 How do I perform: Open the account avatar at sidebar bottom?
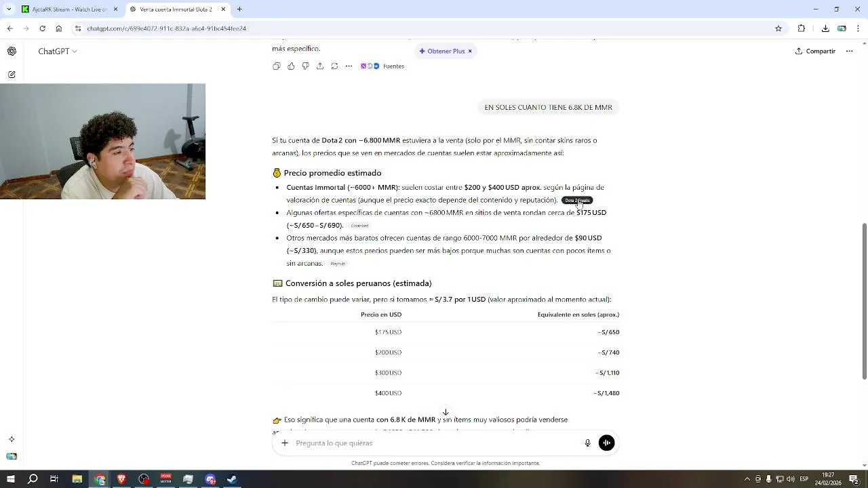coord(12,456)
